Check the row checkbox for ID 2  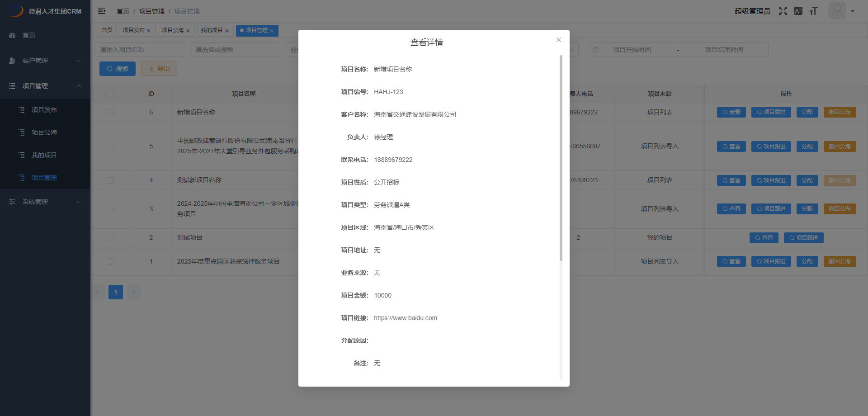click(111, 238)
